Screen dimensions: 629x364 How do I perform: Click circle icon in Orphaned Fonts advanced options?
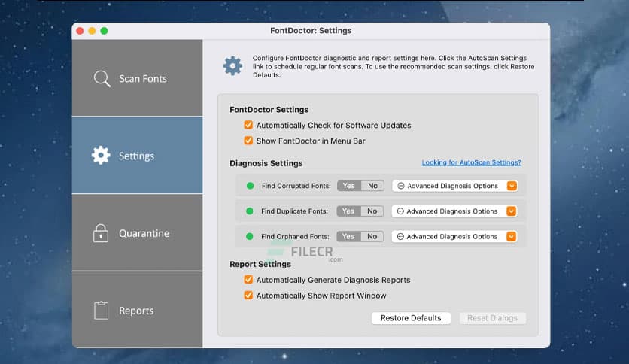point(400,236)
